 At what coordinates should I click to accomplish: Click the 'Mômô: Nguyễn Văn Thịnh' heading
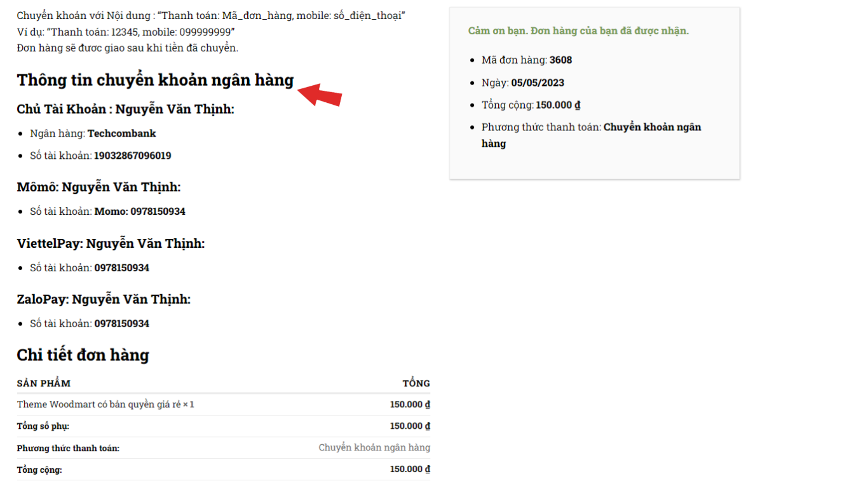click(98, 187)
